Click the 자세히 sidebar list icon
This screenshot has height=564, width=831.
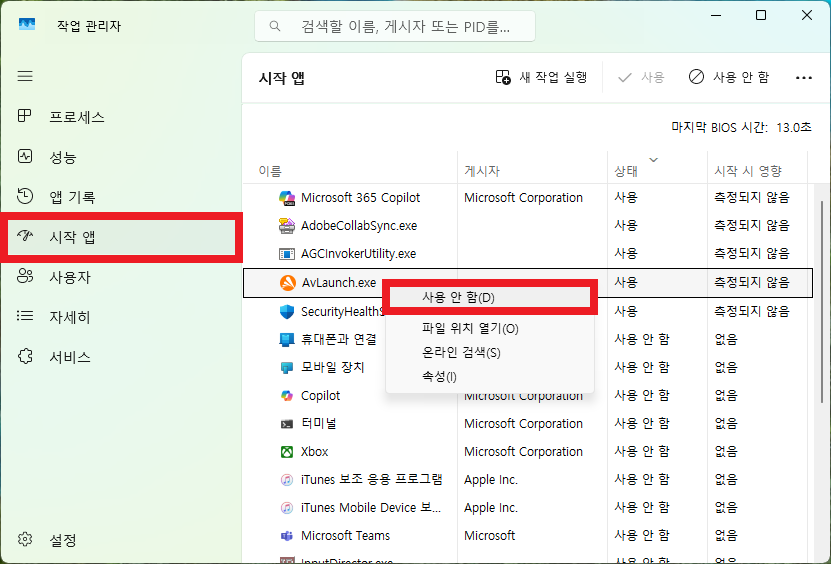click(x=24, y=316)
